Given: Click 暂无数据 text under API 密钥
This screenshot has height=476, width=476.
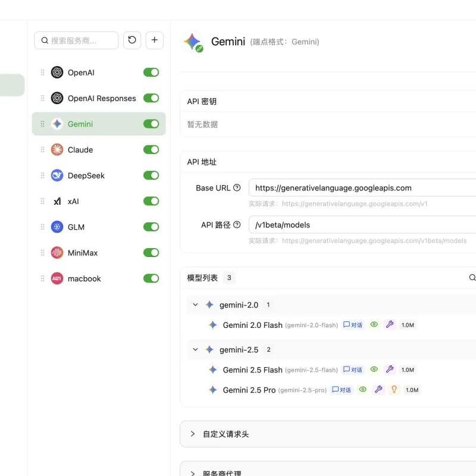Looking at the screenshot, I should (202, 124).
